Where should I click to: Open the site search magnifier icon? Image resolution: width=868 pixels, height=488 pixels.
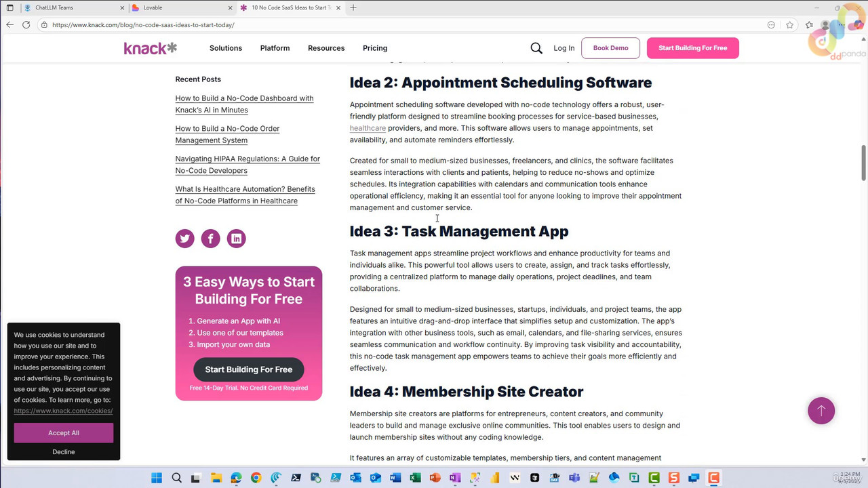coord(536,48)
